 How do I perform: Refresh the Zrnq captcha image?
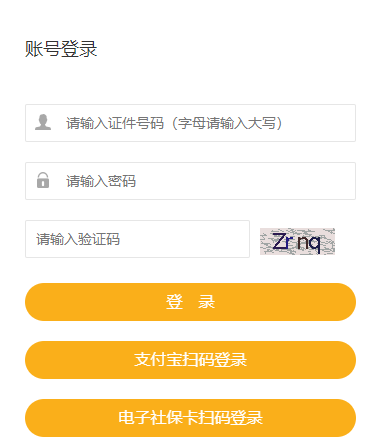click(x=297, y=241)
